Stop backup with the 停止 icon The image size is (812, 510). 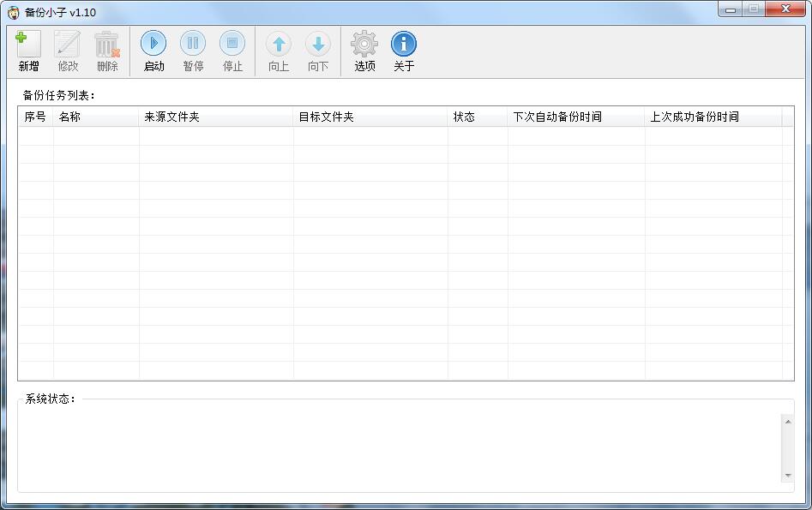tap(232, 44)
